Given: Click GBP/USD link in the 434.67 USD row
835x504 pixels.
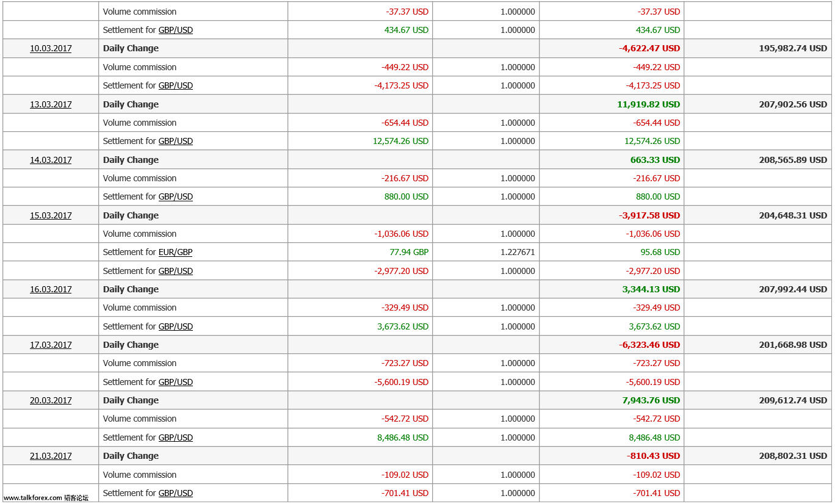Looking at the screenshot, I should (176, 30).
